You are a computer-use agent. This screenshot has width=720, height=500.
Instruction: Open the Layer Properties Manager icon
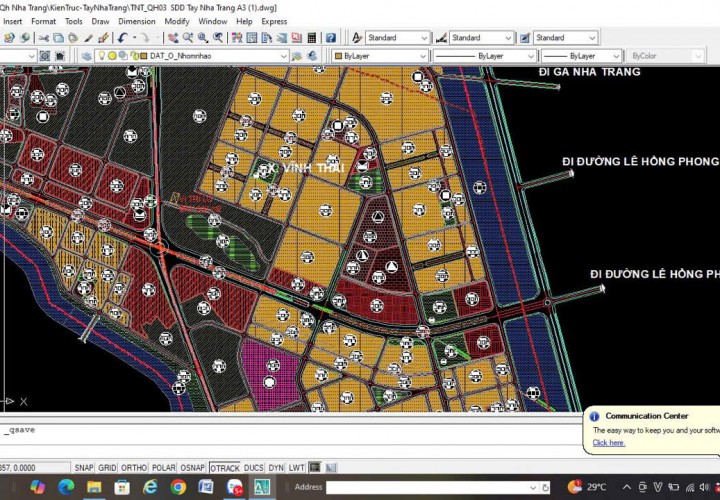pos(87,56)
